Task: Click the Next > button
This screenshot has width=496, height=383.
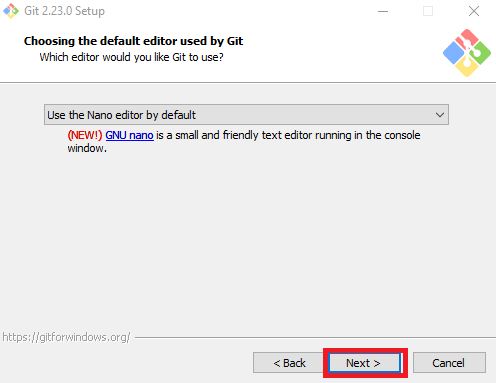Action: pos(365,363)
